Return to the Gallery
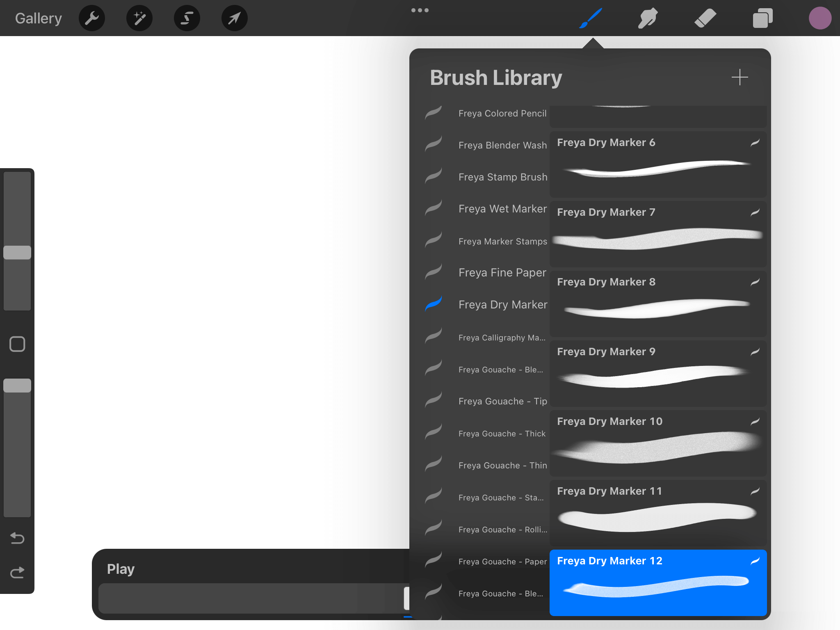Image resolution: width=840 pixels, height=630 pixels. coord(39,18)
